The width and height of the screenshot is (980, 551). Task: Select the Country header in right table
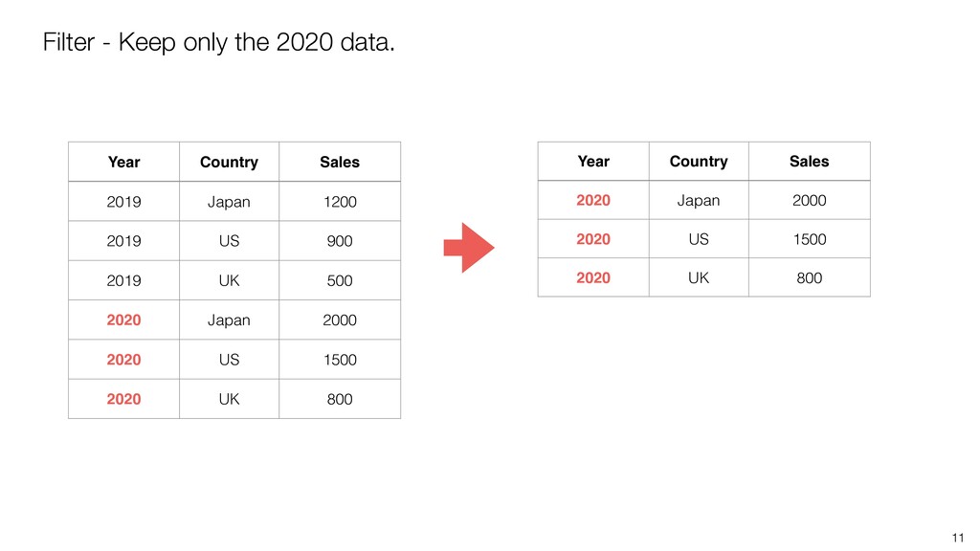coord(699,162)
